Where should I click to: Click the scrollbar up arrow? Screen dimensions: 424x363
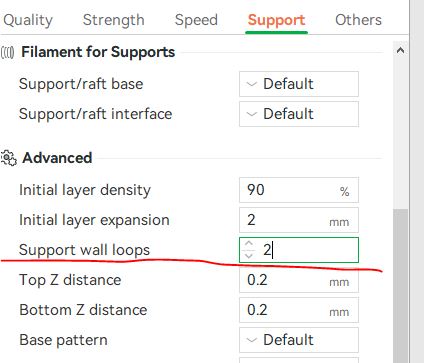point(400,51)
